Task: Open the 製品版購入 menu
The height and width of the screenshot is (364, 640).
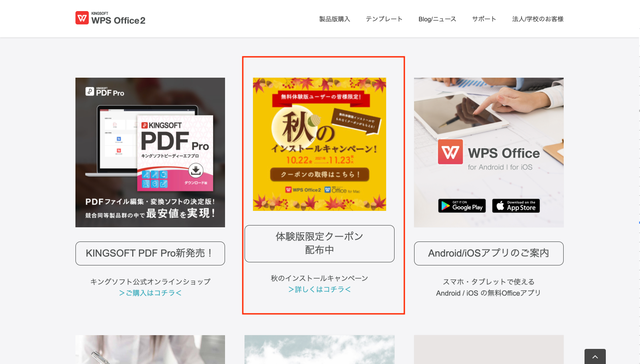Action: click(335, 19)
